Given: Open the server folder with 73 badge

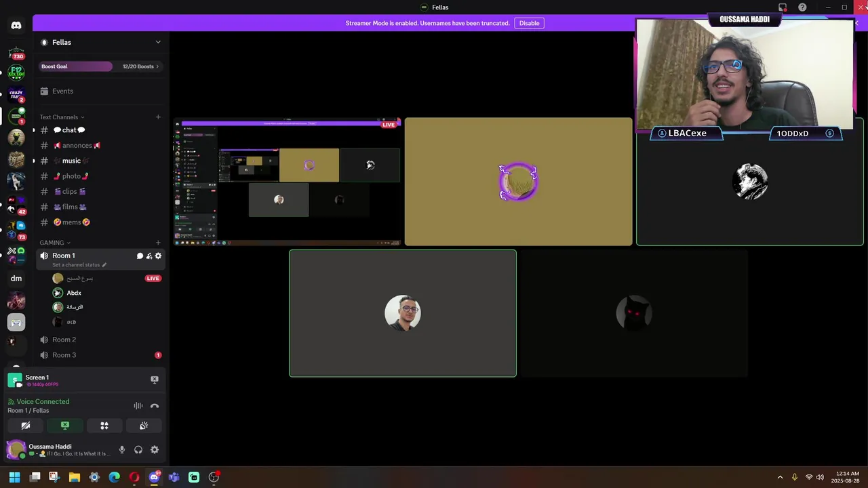Looking at the screenshot, I should (x=16, y=230).
